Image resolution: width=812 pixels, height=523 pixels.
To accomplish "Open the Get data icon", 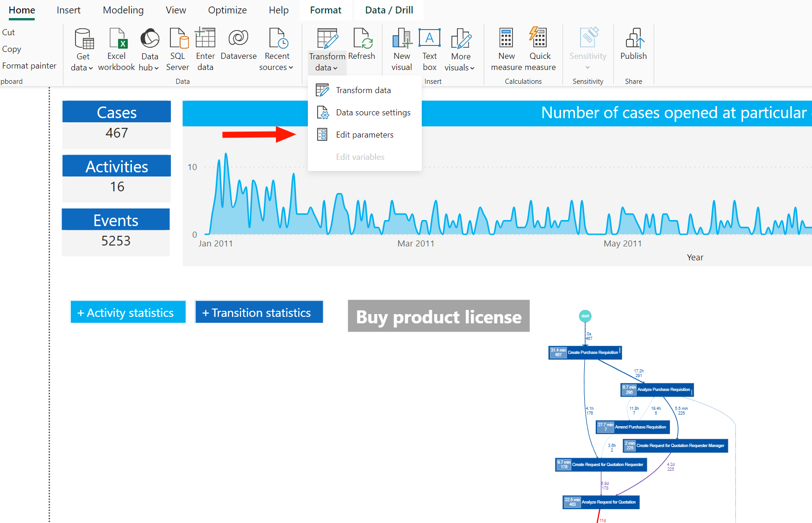I will [x=84, y=38].
